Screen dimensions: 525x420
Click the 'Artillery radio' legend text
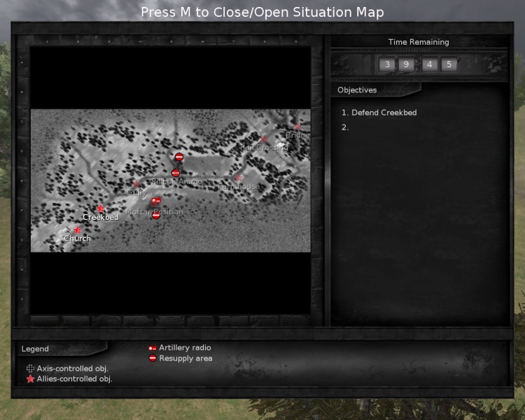coord(185,348)
